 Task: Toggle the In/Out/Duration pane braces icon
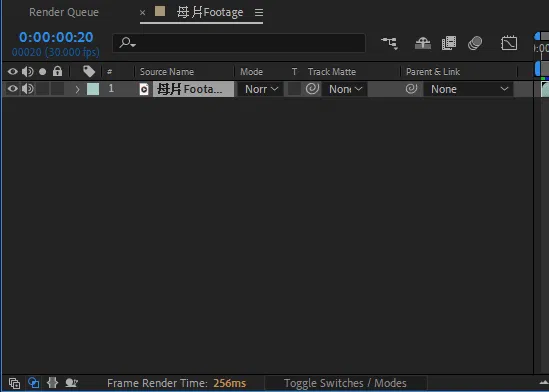(x=53, y=383)
